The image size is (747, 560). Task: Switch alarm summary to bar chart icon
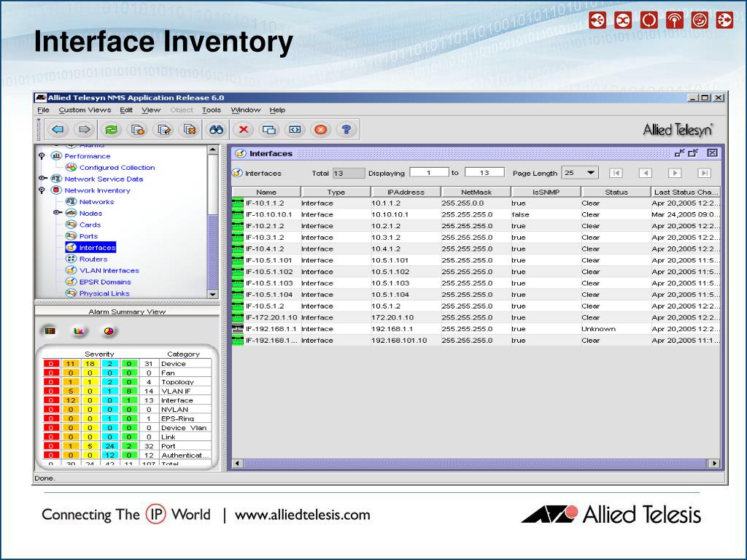[79, 331]
